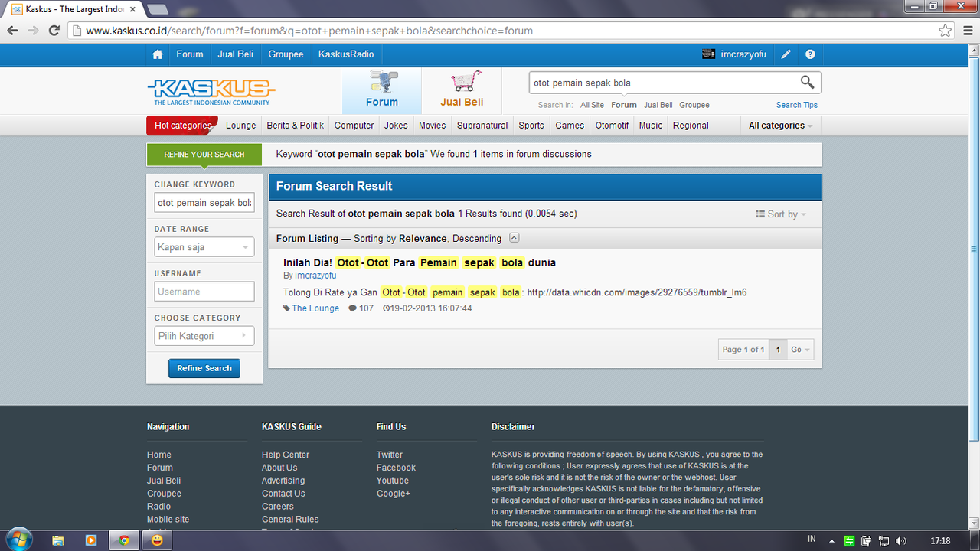This screenshot has width=980, height=551.
Task: Click the Search Tips link
Action: 796,105
